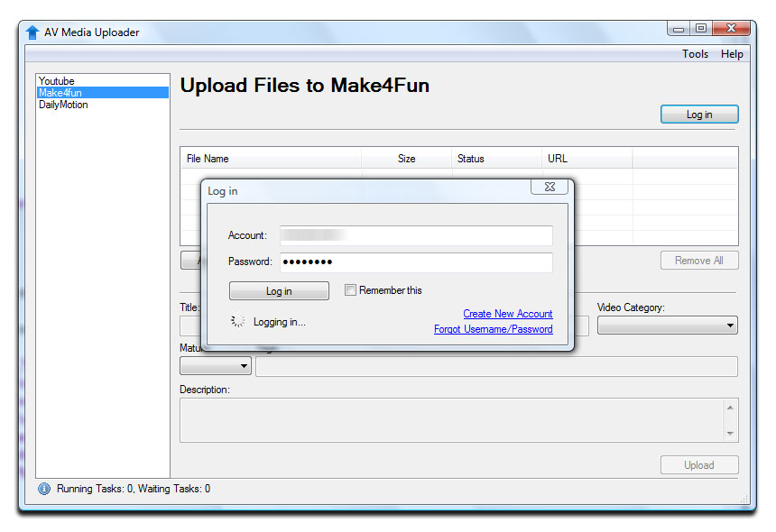Viewport: 776px width, 532px height.
Task: Click the Upload button
Action: click(x=699, y=465)
